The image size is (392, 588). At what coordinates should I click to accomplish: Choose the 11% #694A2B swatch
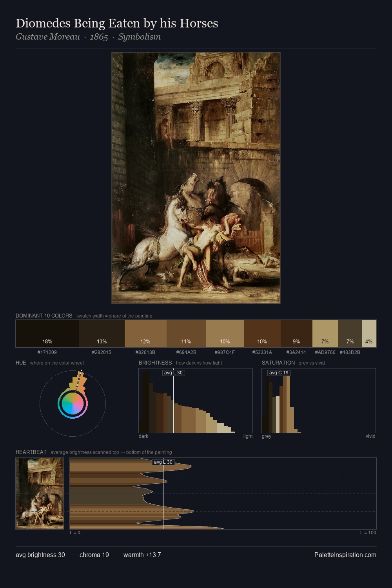click(186, 334)
